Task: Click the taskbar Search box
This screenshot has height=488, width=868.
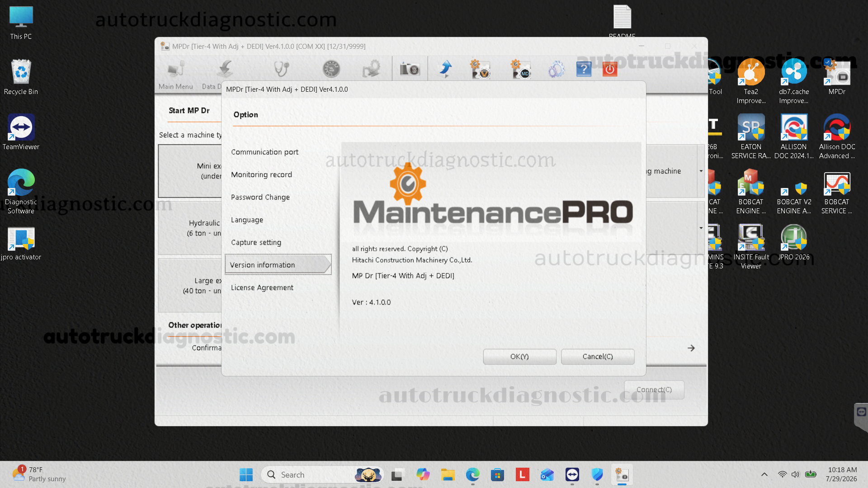Action: tap(322, 474)
